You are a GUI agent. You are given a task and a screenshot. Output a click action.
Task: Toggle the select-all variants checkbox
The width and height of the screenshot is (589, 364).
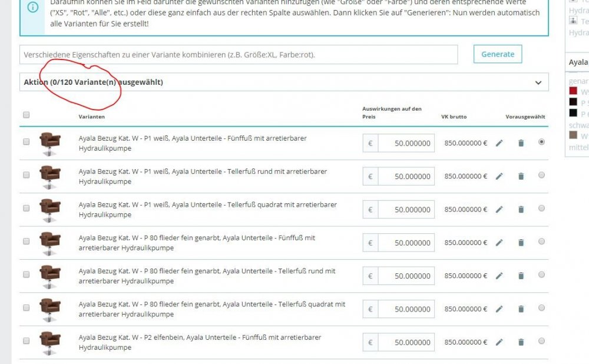(27, 115)
